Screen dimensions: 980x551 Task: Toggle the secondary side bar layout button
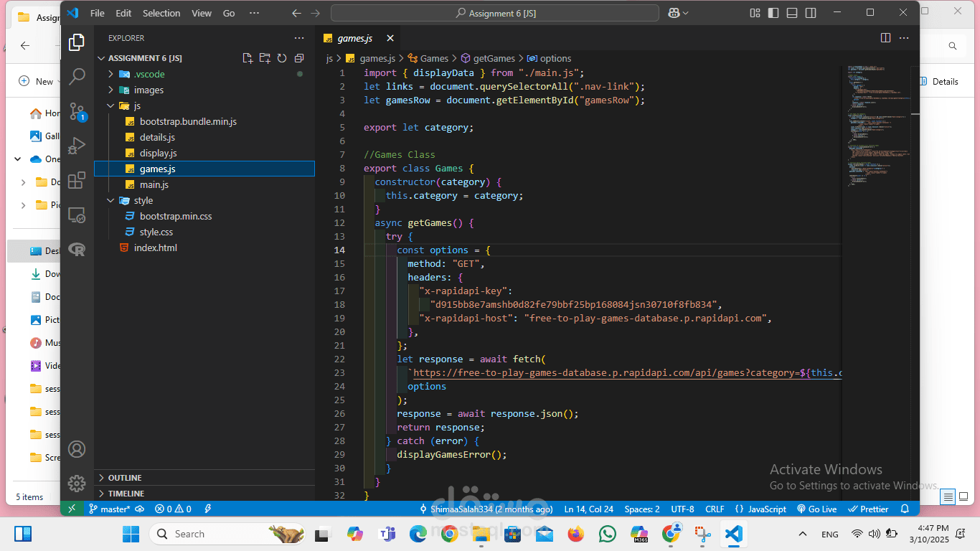(x=811, y=13)
